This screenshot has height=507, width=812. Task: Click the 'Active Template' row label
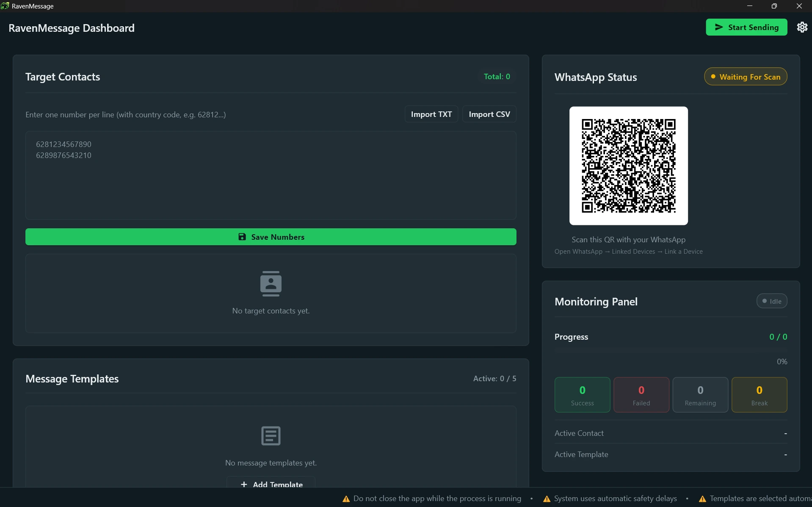(581, 454)
